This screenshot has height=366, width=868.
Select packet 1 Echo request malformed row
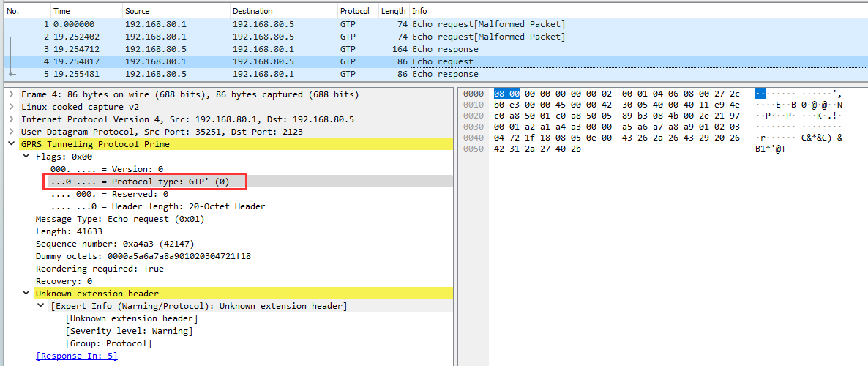293,24
